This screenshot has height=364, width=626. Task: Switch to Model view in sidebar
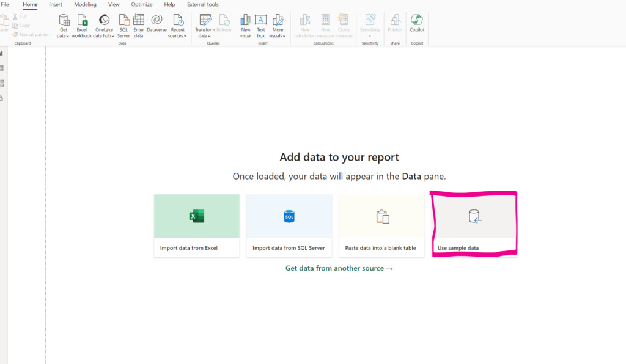point(2,83)
